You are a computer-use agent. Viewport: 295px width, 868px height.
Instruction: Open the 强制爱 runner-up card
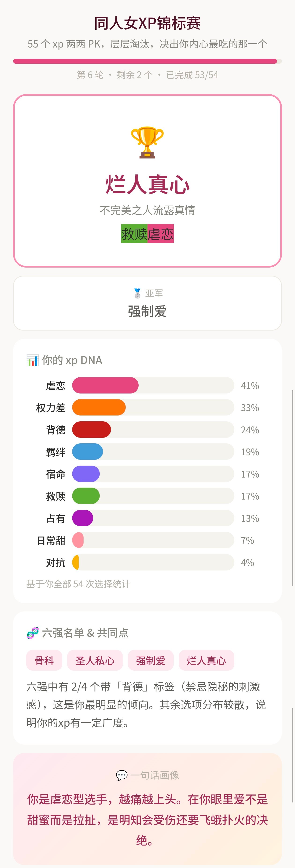147,303
